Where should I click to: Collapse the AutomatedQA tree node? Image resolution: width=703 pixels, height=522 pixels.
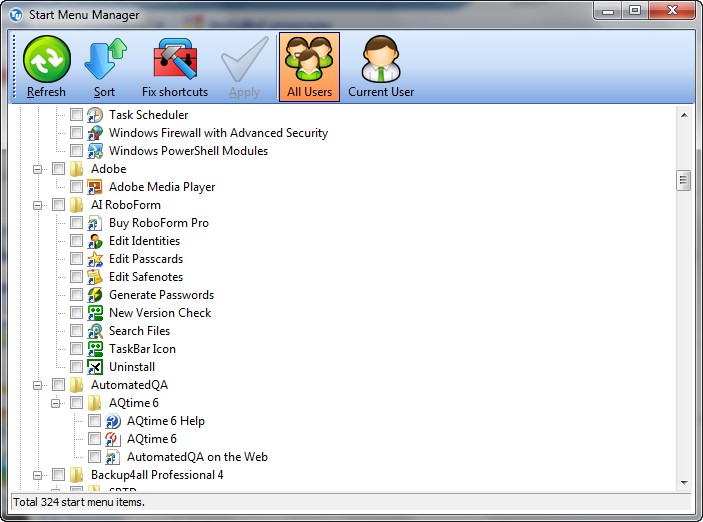click(38, 385)
